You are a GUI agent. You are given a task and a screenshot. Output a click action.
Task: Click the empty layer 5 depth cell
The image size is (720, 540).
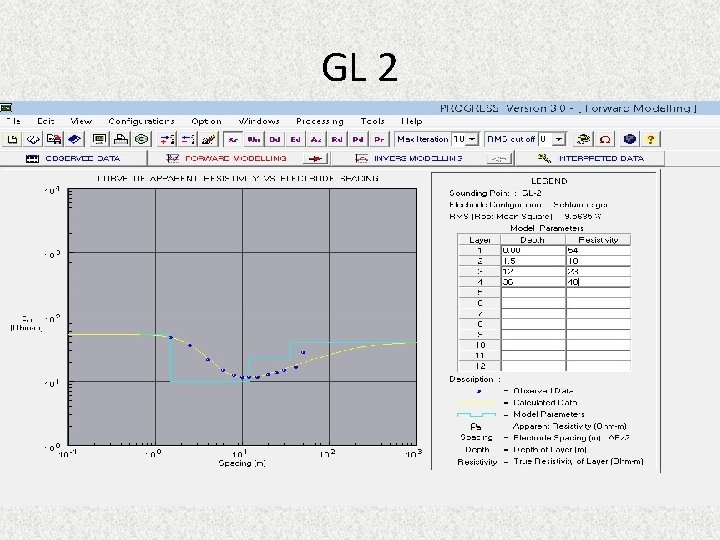coord(533,292)
